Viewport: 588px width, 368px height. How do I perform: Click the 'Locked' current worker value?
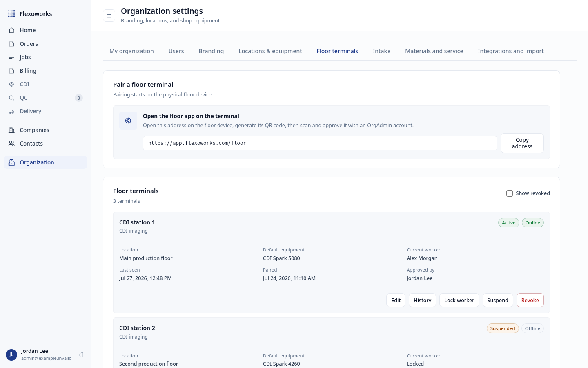point(415,364)
